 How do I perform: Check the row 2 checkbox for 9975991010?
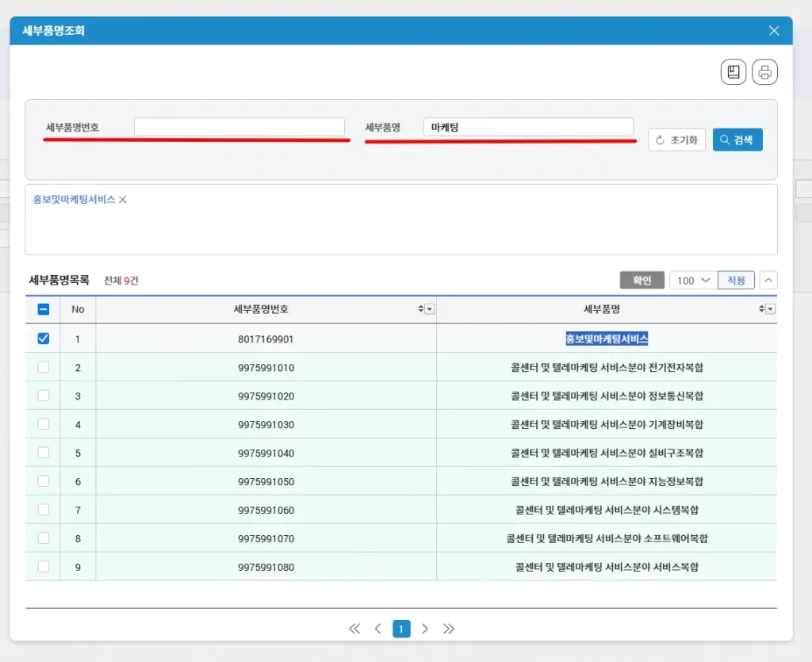(x=44, y=367)
